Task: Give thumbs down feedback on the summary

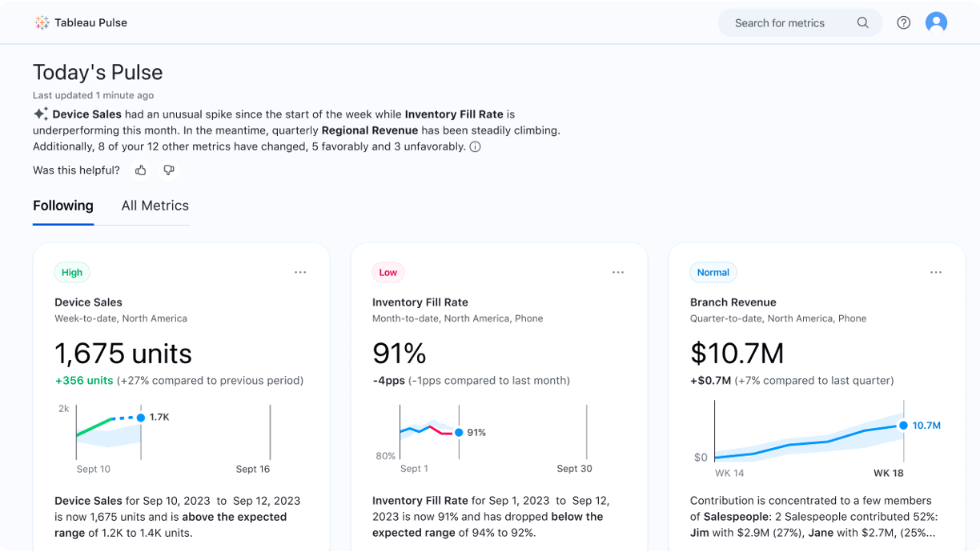Action: 169,170
